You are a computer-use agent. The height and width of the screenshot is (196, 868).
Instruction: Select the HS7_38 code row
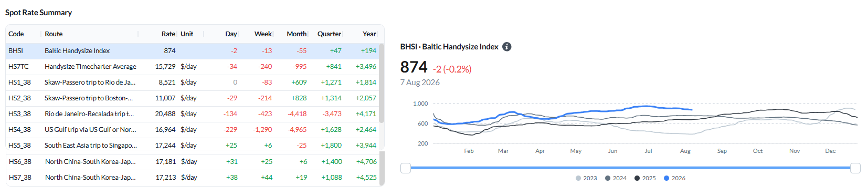[x=20, y=178]
